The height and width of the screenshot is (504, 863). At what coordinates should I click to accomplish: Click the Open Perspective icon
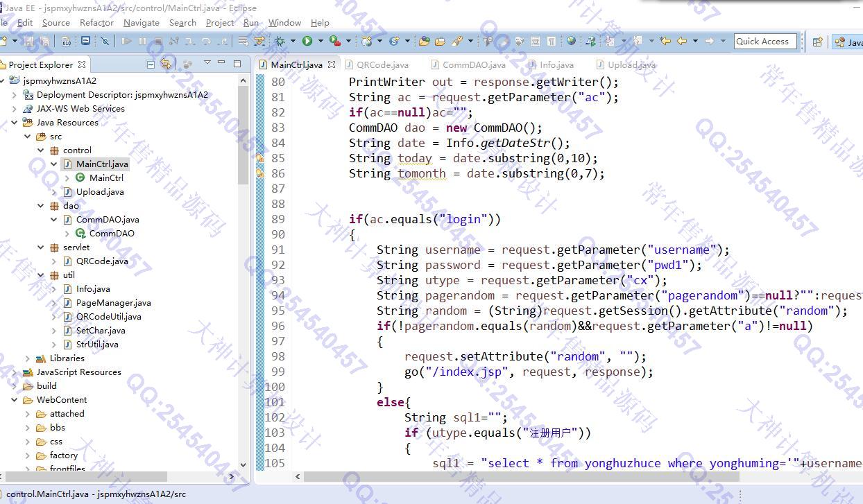(x=817, y=42)
